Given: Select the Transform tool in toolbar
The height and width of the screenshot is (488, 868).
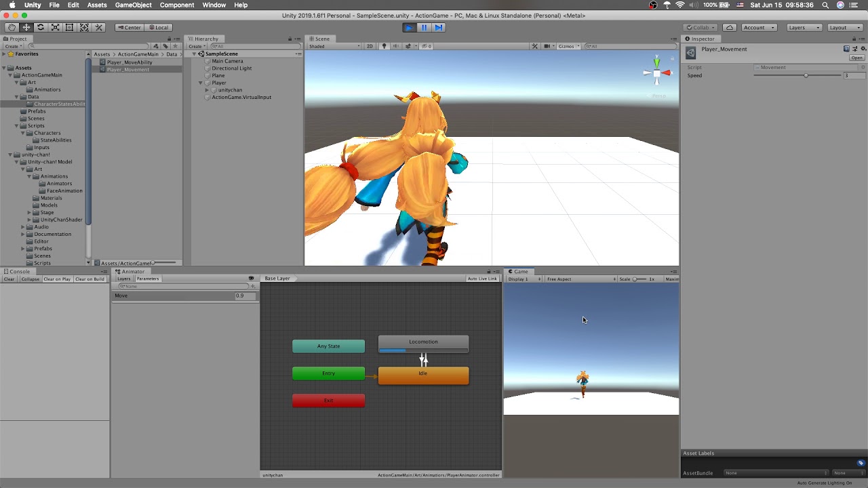Looking at the screenshot, I should pyautogui.click(x=84, y=28).
